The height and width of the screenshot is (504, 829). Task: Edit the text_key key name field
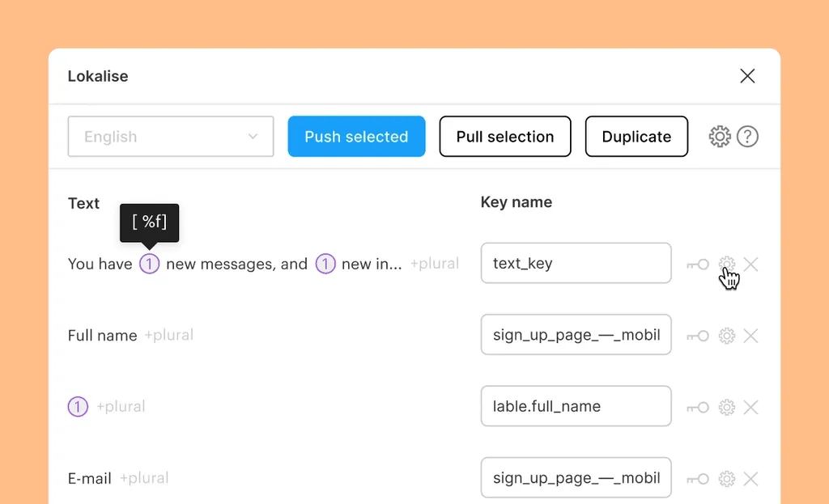point(576,263)
